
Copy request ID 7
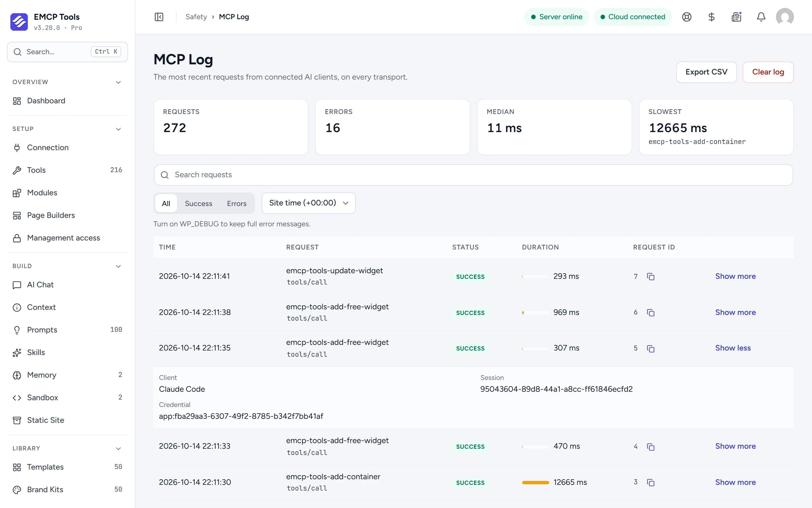pos(651,277)
